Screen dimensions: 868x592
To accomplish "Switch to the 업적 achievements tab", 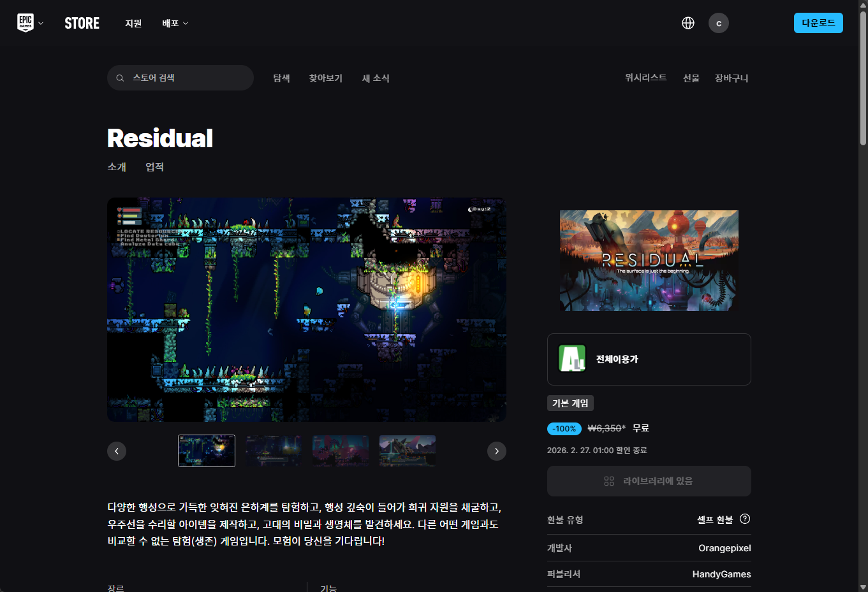I will [x=154, y=167].
